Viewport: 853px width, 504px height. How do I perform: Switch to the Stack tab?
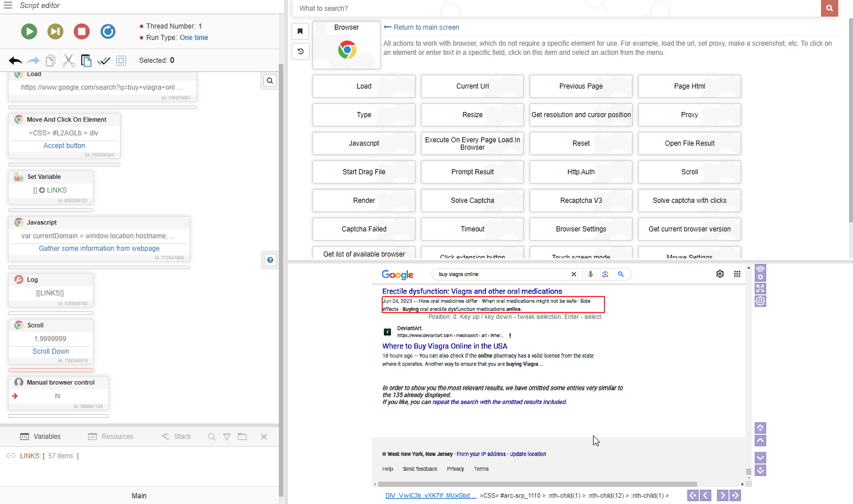coord(176,437)
